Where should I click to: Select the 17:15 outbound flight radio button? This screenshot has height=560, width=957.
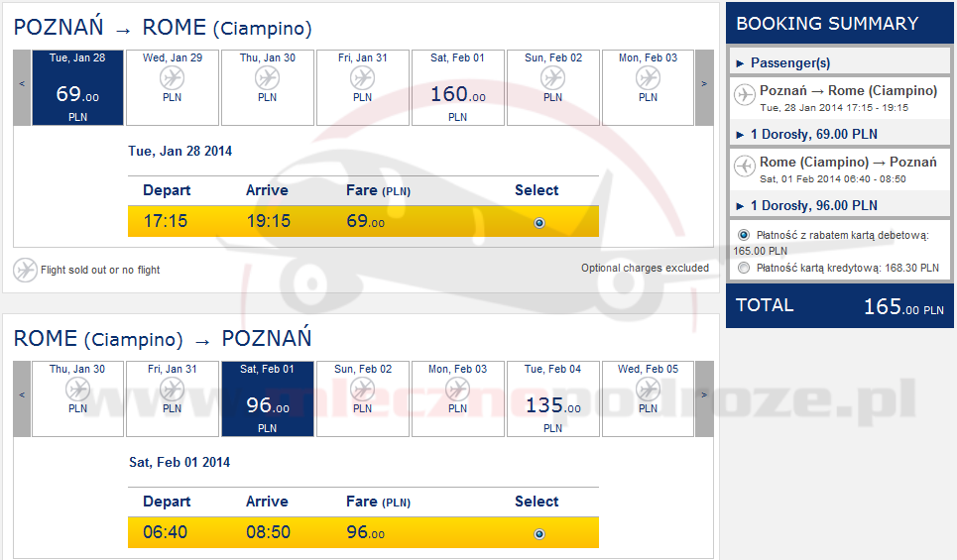[x=538, y=223]
